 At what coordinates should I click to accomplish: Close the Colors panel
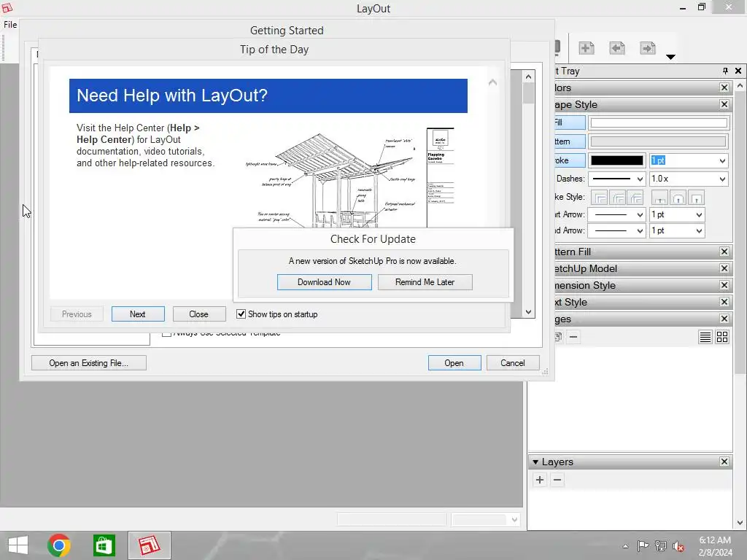pos(724,87)
